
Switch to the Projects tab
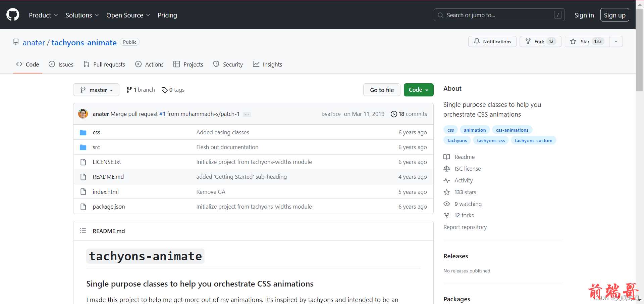pyautogui.click(x=189, y=64)
